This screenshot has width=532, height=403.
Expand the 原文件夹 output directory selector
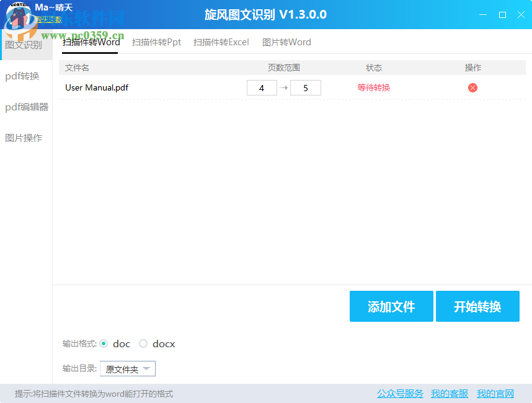(x=146, y=368)
